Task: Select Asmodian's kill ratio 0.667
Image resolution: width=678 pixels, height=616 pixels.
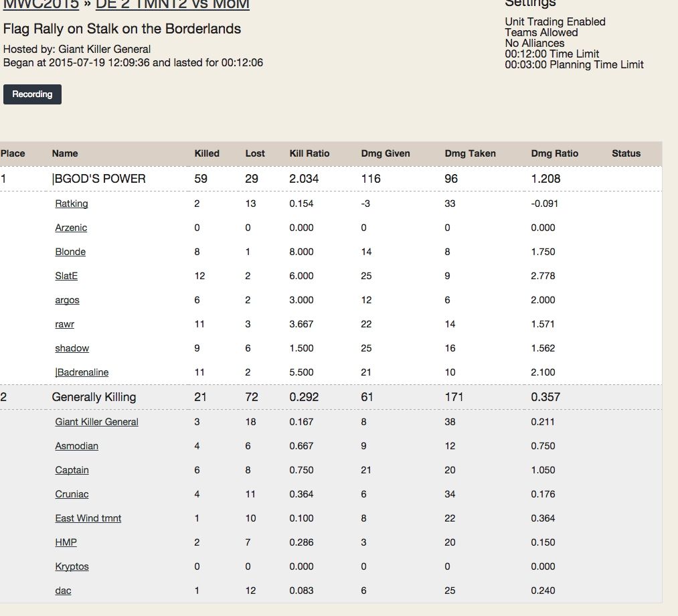Action: (x=301, y=446)
